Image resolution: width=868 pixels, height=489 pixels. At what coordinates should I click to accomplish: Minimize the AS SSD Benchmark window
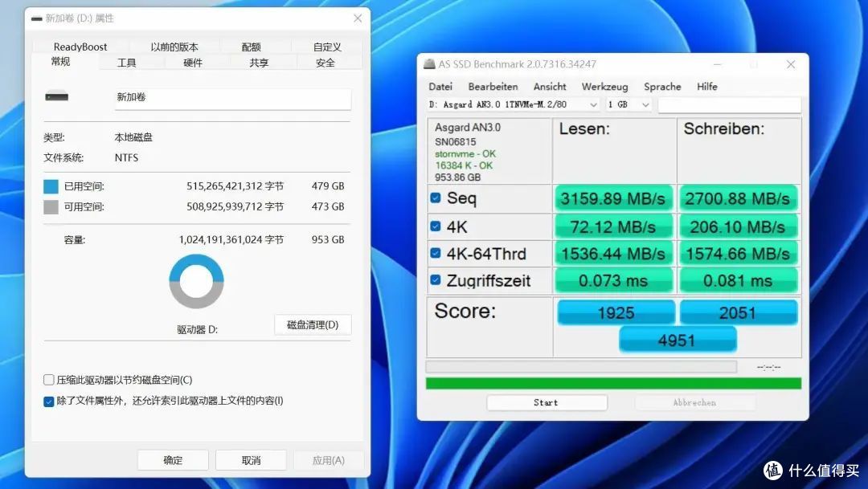pos(718,65)
